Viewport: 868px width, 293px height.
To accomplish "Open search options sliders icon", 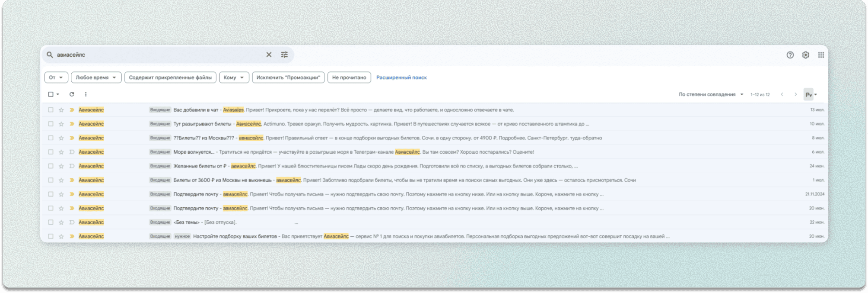I will click(284, 55).
